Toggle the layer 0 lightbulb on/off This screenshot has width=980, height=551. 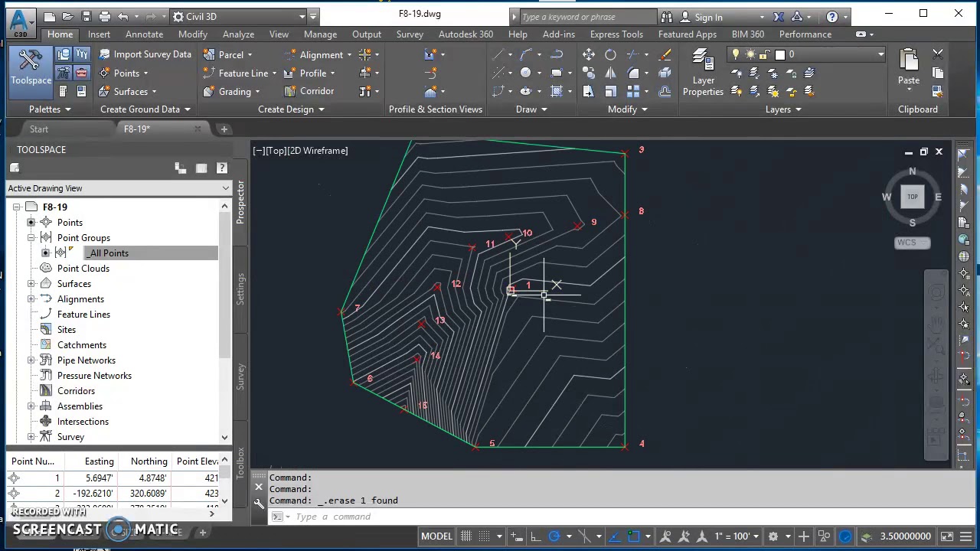pyautogui.click(x=736, y=54)
